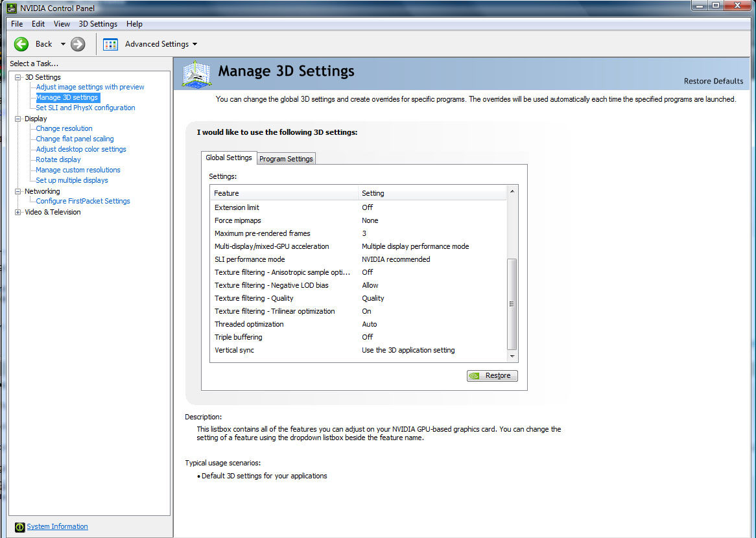Click the settings list scroll up arrow

pyautogui.click(x=512, y=191)
